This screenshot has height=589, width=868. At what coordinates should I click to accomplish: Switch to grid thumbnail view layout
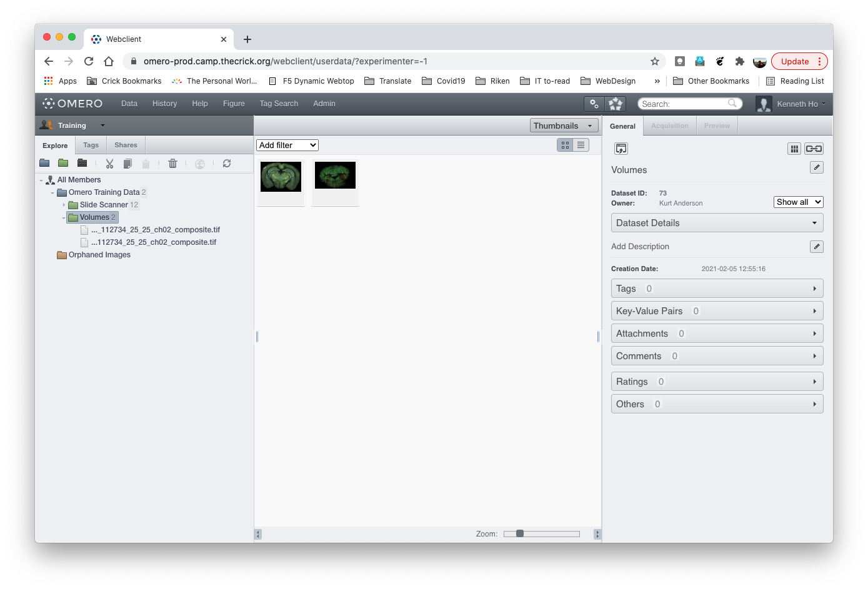(x=565, y=145)
